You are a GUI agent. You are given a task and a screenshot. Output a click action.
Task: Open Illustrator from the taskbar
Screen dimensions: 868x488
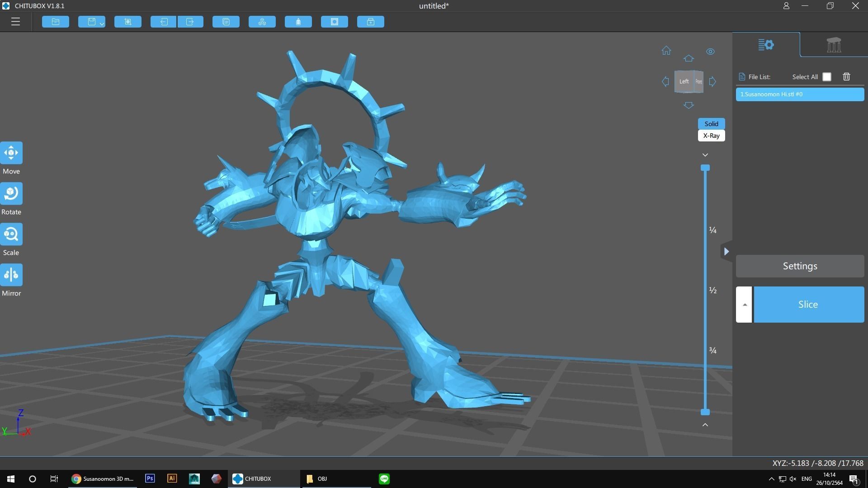[172, 479]
